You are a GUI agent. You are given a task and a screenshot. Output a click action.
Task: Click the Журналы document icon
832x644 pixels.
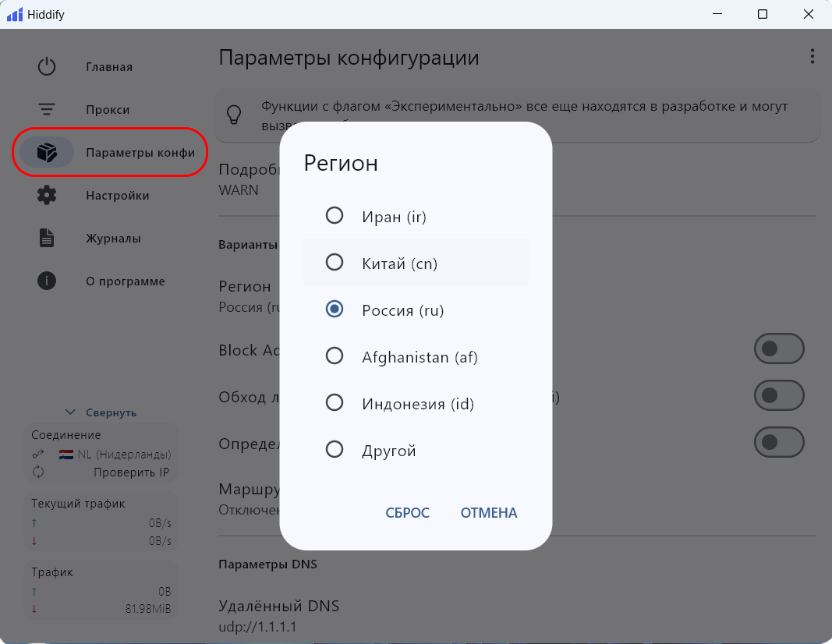click(x=47, y=239)
